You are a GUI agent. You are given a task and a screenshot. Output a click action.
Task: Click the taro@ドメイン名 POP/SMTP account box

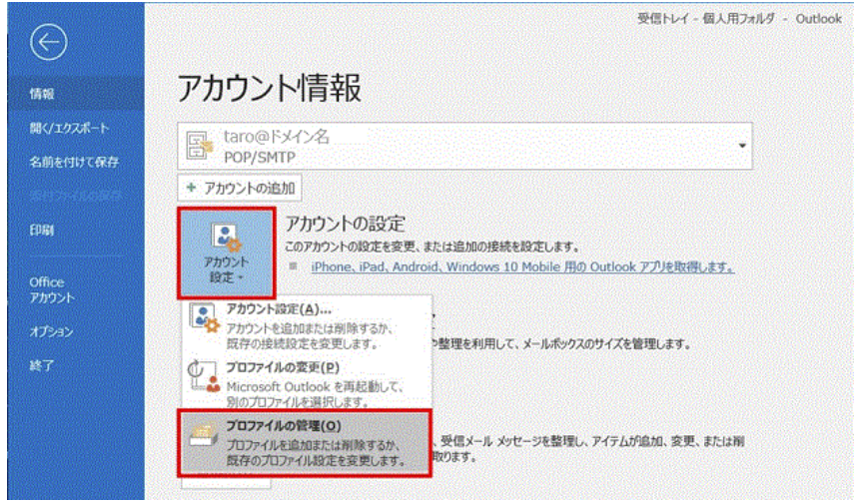464,146
